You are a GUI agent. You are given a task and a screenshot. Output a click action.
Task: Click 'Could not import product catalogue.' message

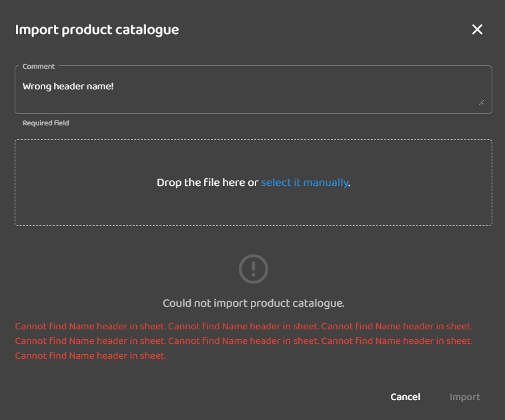tap(254, 303)
